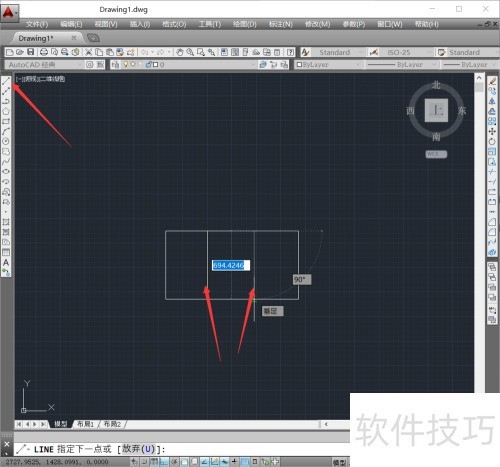This screenshot has height=467, width=500.
Task: Open the 修改(M) menu
Action: tap(317, 24)
